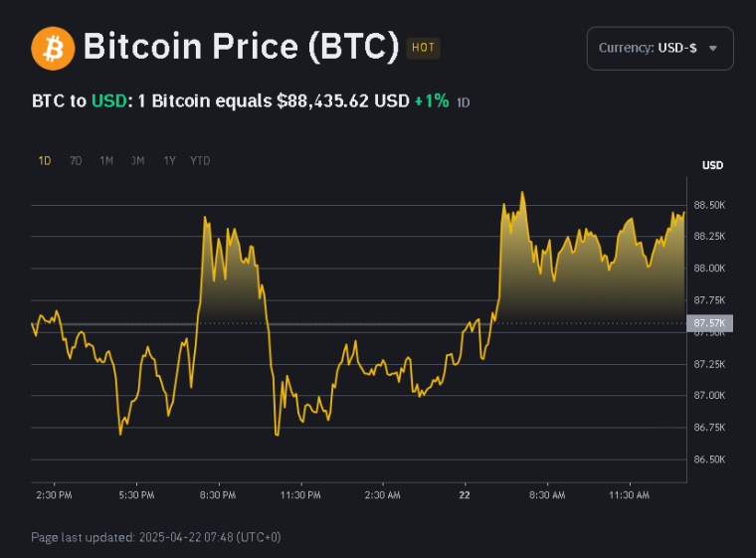Screen dimensions: 756x558
Task: View the YTD chart range
Action: pos(200,160)
